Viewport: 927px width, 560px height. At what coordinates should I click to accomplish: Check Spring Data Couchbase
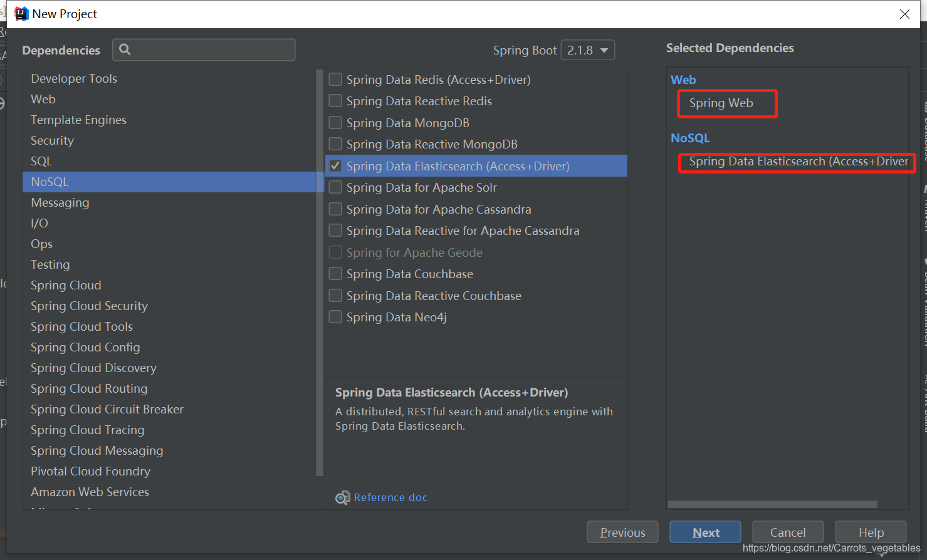(335, 274)
